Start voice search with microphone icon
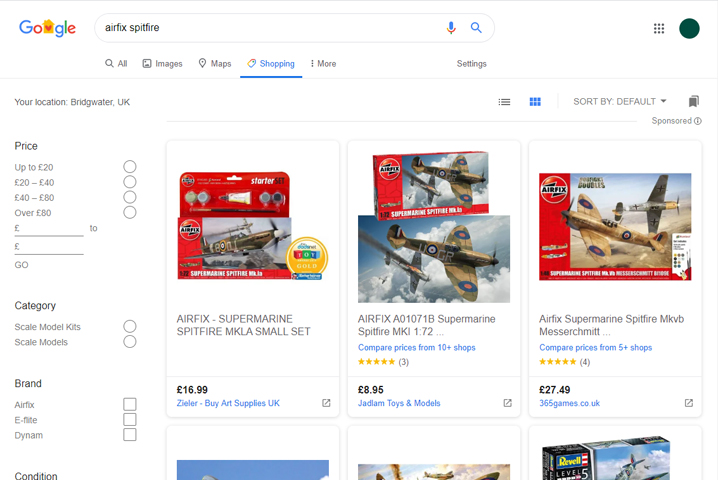 pyautogui.click(x=451, y=28)
